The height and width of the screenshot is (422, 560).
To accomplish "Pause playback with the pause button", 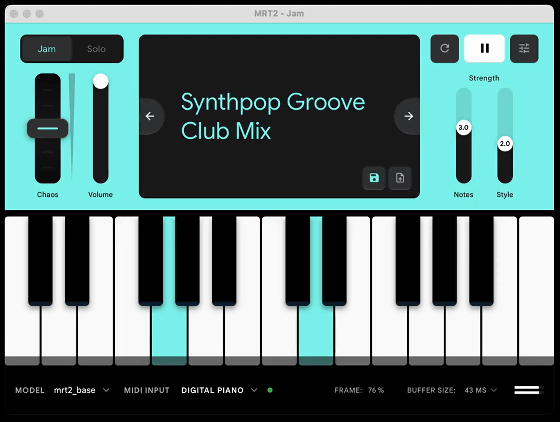I will coord(484,49).
